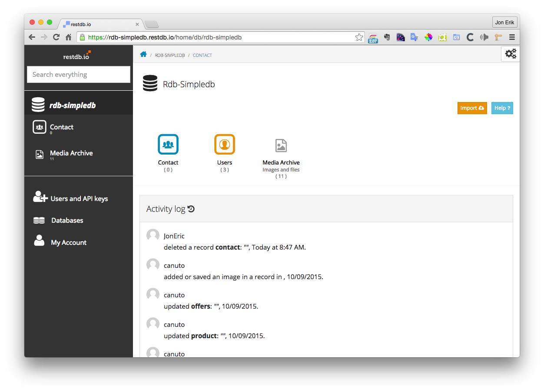Viewport: 544px width, 392px height.
Task: Click the Help ? button
Action: pos(502,108)
